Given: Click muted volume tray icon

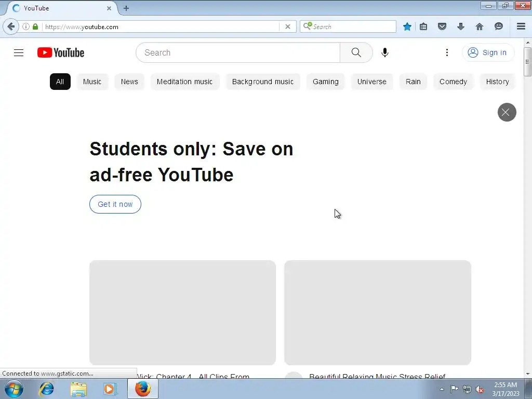Looking at the screenshot, I should tap(480, 389).
